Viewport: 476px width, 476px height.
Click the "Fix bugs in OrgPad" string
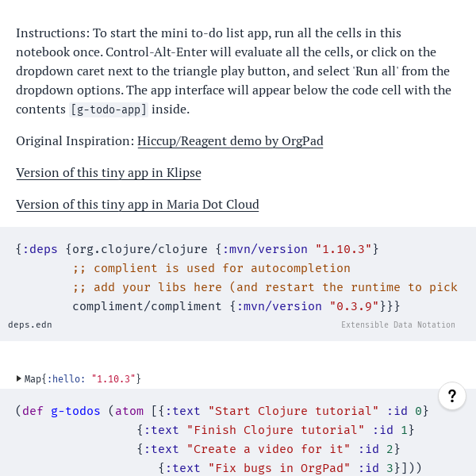click(x=282, y=468)
